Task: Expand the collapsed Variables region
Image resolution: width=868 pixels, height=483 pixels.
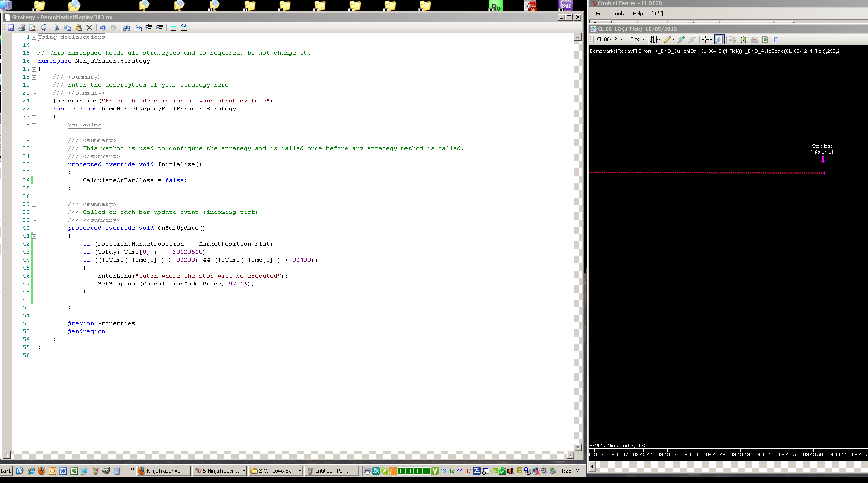Action: (34, 125)
